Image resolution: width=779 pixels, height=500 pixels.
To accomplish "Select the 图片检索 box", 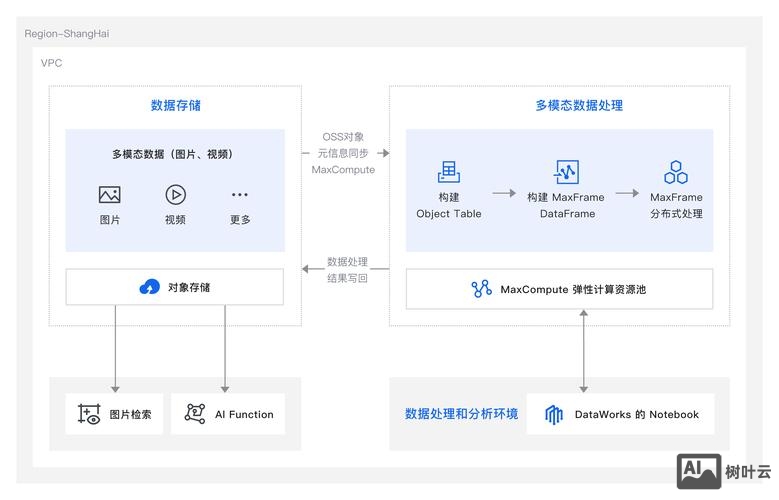I will click(x=114, y=414).
